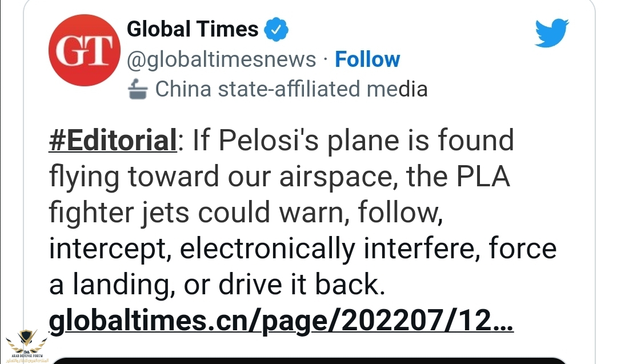The image size is (617, 364).
Task: Click the Arab Defense Forum watermark logo
Action: click(25, 341)
